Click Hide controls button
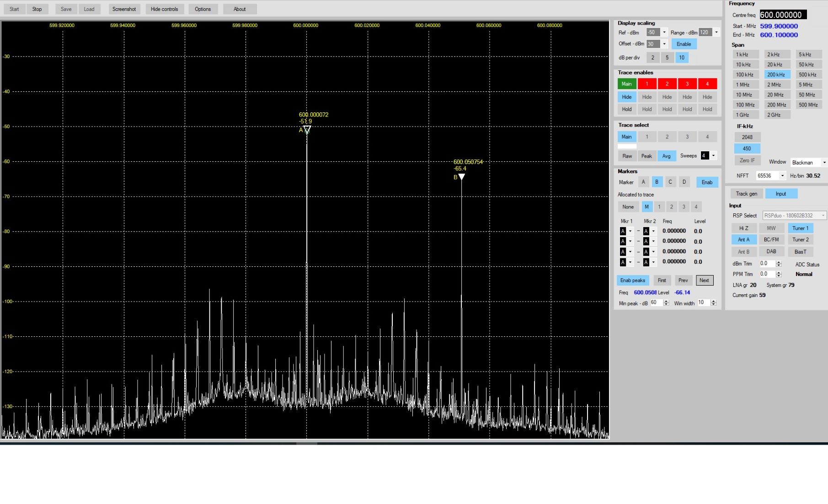 click(165, 9)
